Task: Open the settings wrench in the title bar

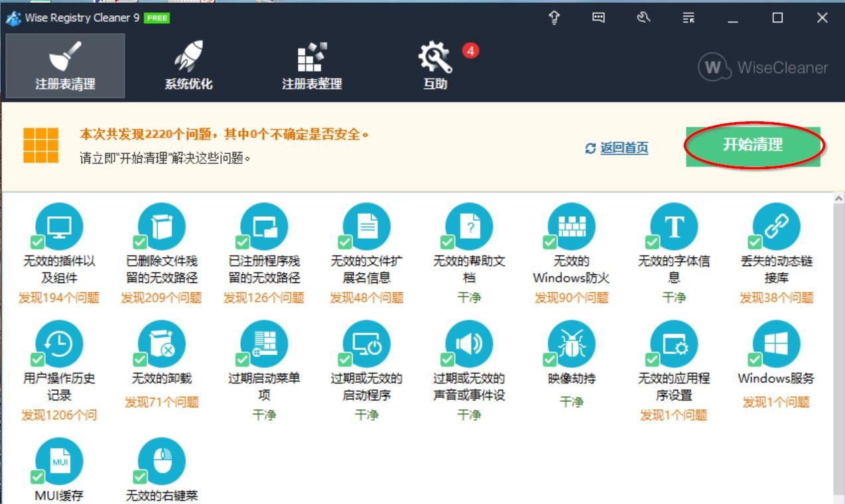Action: click(x=642, y=18)
